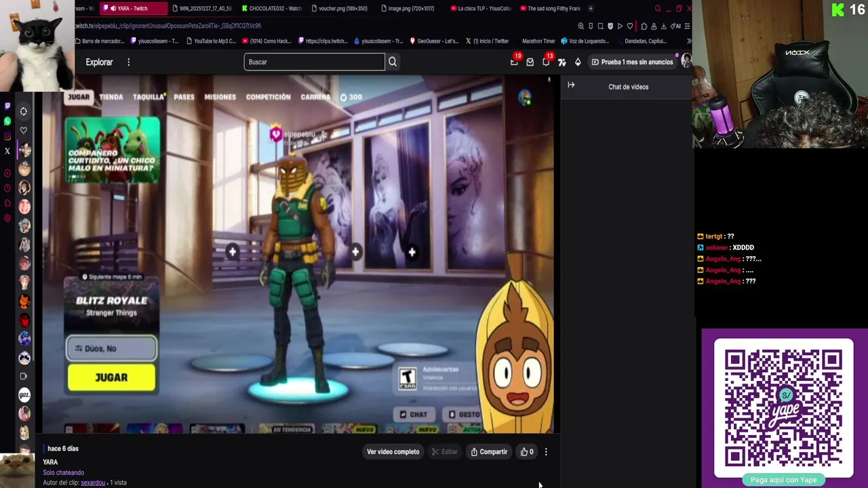Click the circular icon atop Twitch sidebar
Screen dimensions: 868x488
[x=24, y=111]
